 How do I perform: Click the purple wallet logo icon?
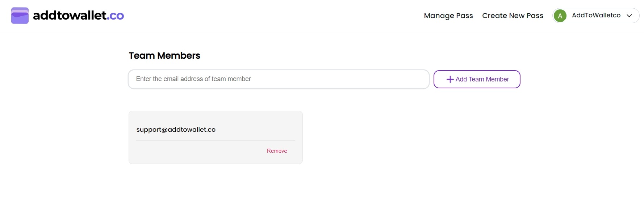(x=20, y=16)
